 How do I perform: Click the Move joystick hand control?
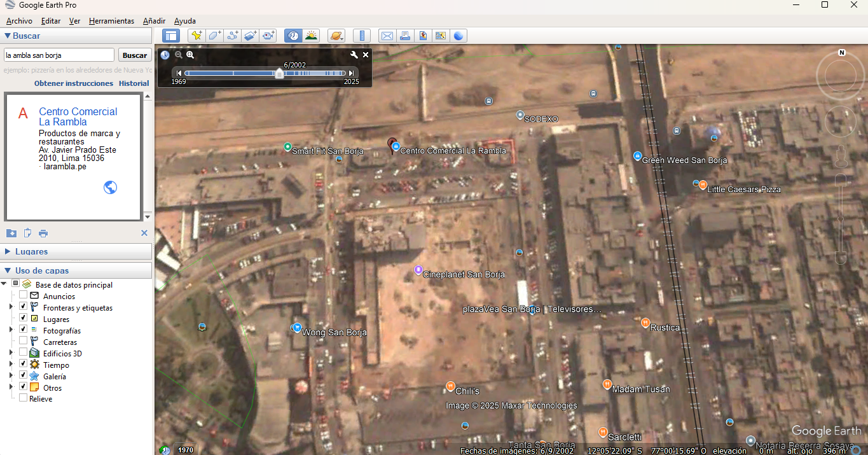tap(841, 122)
